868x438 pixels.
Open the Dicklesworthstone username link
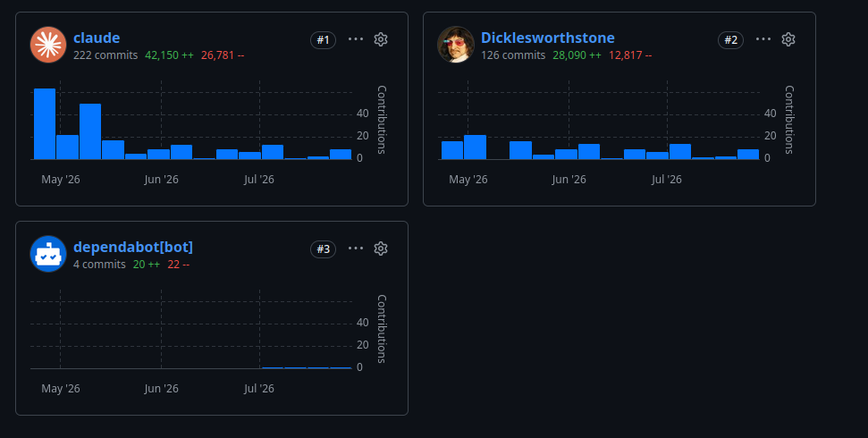click(547, 38)
